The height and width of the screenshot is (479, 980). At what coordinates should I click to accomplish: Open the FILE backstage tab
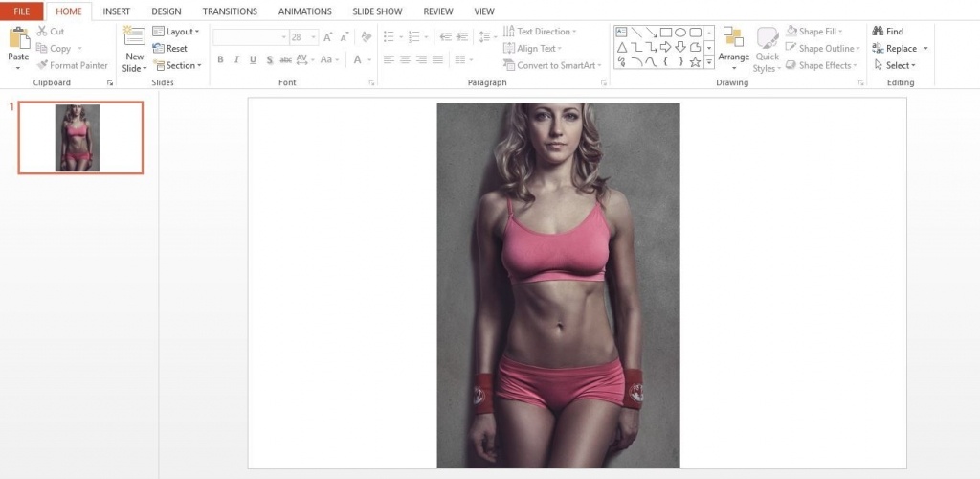[21, 11]
